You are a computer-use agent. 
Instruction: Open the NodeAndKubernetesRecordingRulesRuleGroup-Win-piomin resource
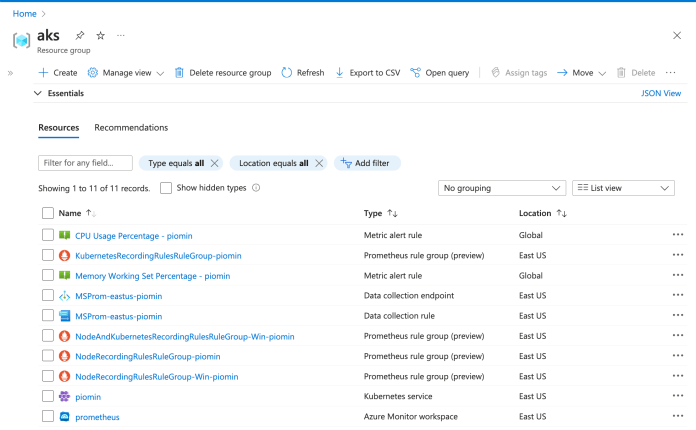pos(185,337)
